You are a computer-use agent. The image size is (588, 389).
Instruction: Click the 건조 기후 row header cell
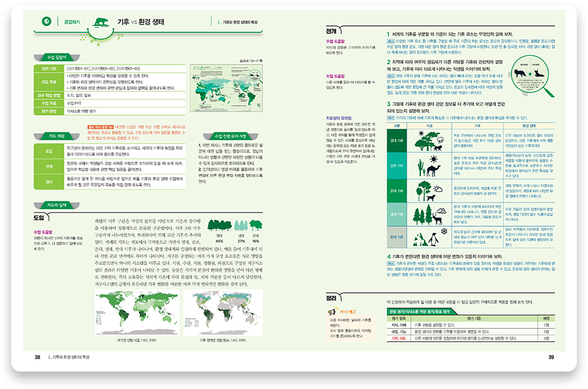[x=397, y=166]
